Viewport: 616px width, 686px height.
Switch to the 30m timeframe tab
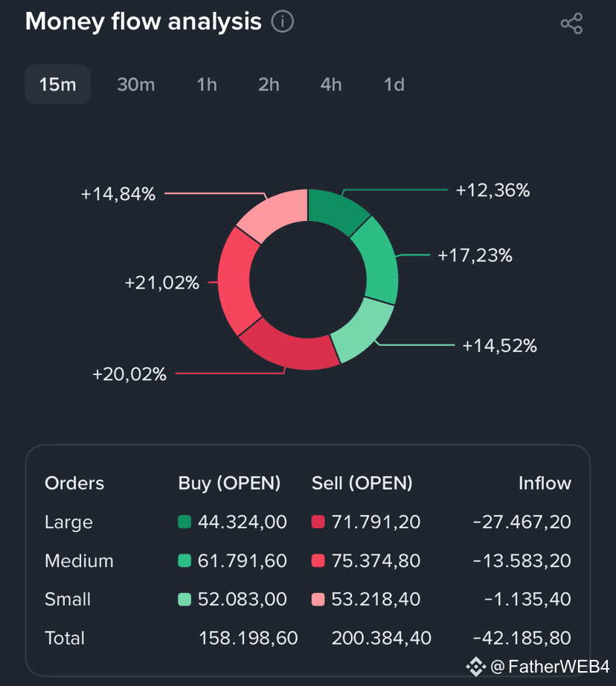coord(135,84)
